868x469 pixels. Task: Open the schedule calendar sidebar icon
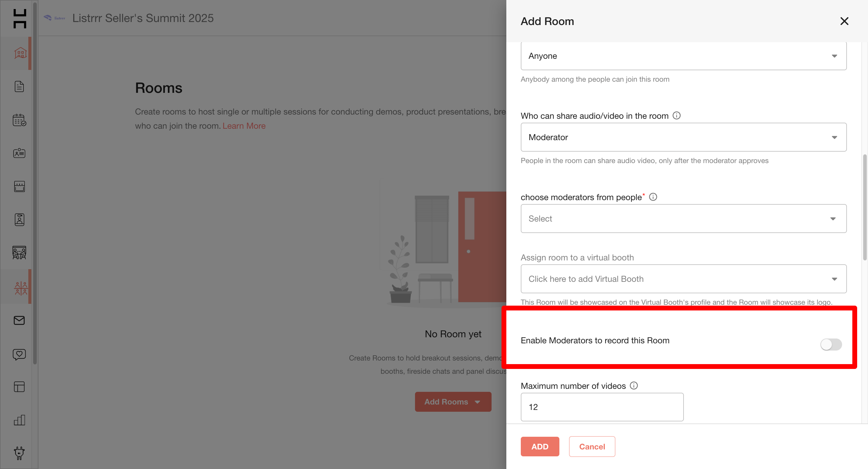(19, 120)
